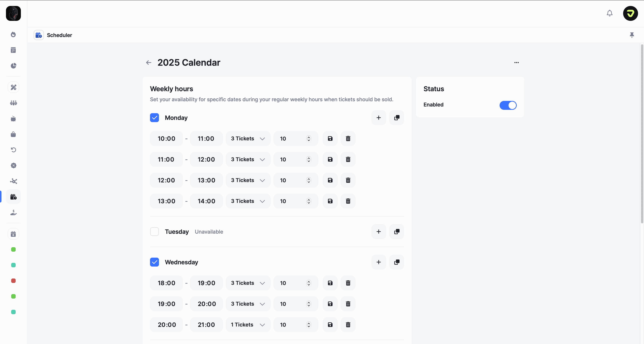Delete the Monday 10:00-11:00 time slot
The width and height of the screenshot is (644, 344).
point(348,138)
